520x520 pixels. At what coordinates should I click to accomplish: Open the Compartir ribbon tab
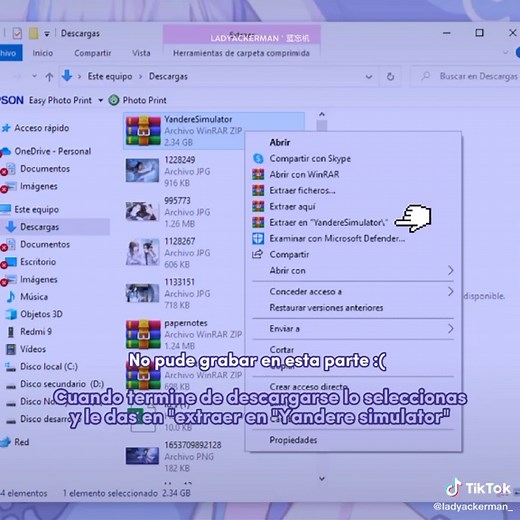tap(93, 53)
